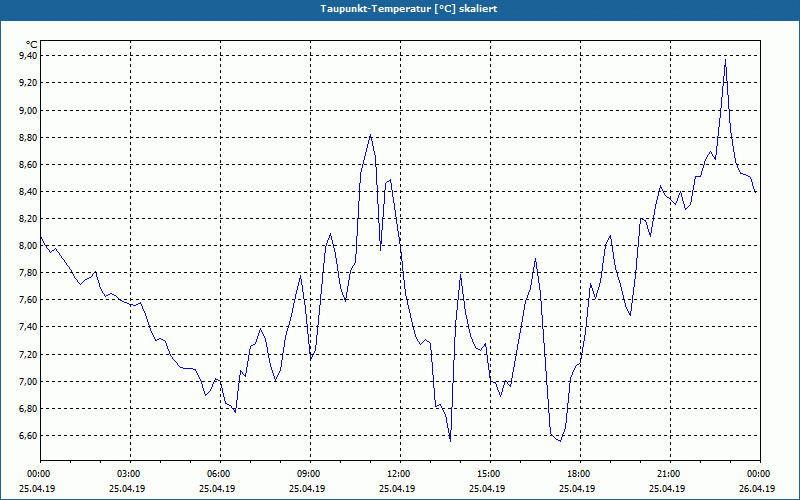Click the 26.04.19 date label
The image size is (800, 500).
point(757,488)
